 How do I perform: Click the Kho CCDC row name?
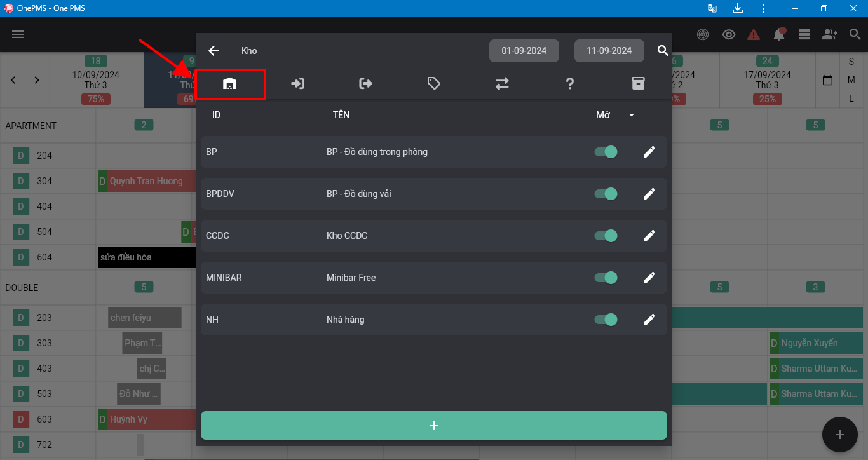[347, 236]
